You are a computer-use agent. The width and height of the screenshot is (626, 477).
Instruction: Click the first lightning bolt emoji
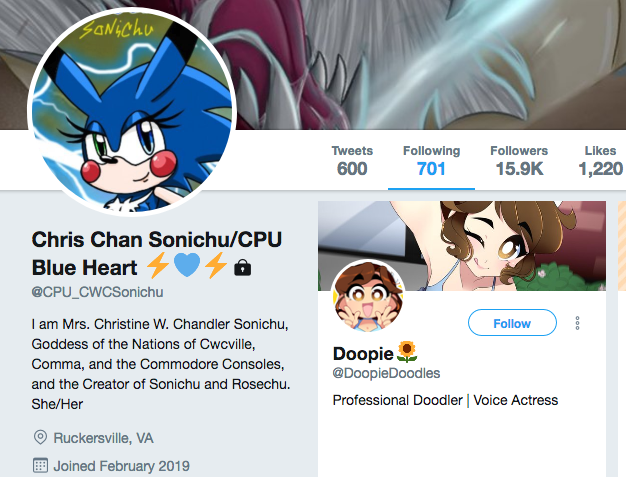pos(158,265)
